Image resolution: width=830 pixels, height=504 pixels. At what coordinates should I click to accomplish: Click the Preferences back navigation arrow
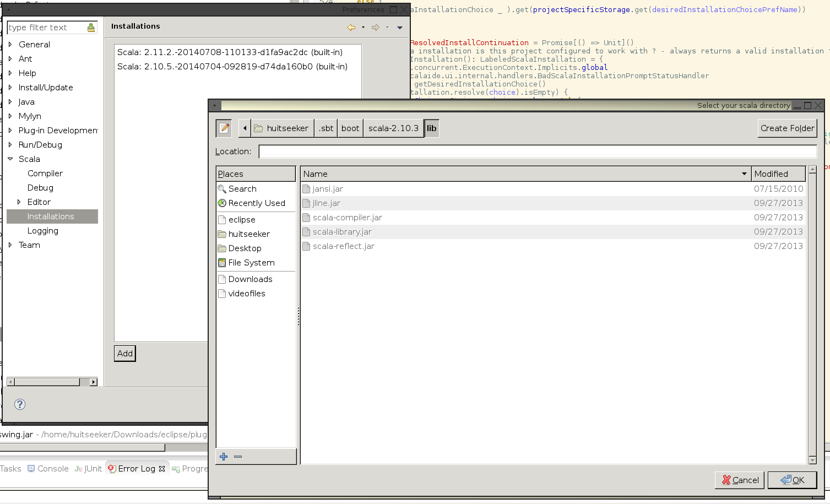coord(351,27)
